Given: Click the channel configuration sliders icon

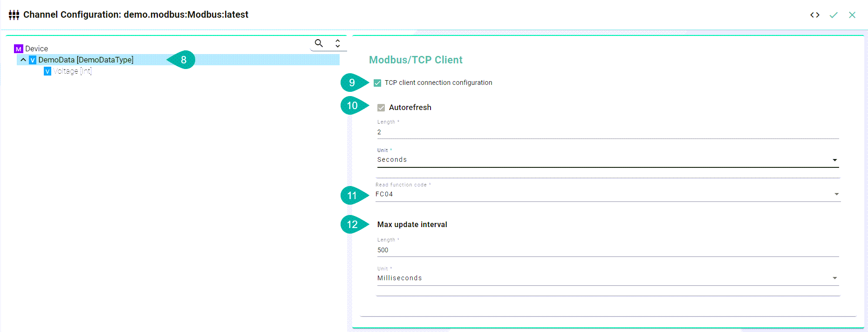Looking at the screenshot, I should [x=14, y=15].
